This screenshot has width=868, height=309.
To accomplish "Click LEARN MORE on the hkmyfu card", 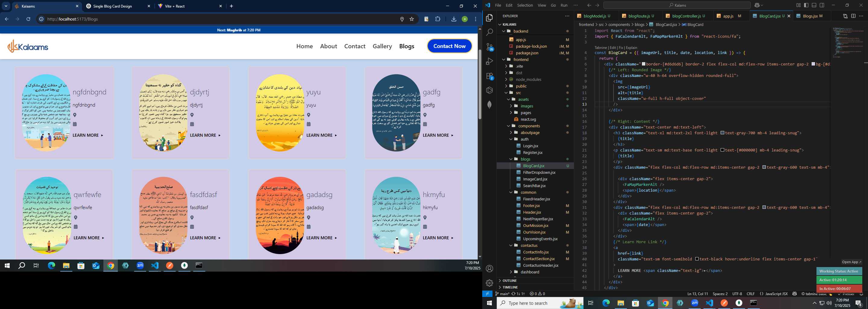I will click(x=438, y=238).
